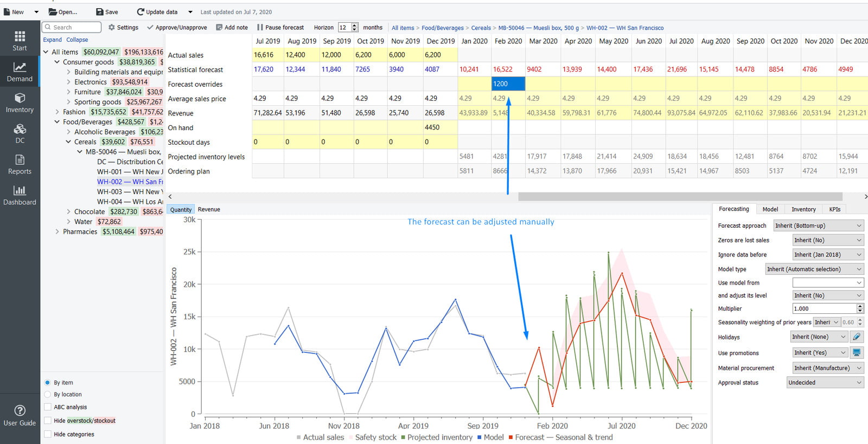Click the Approve/Unapprove checkmark

point(150,27)
